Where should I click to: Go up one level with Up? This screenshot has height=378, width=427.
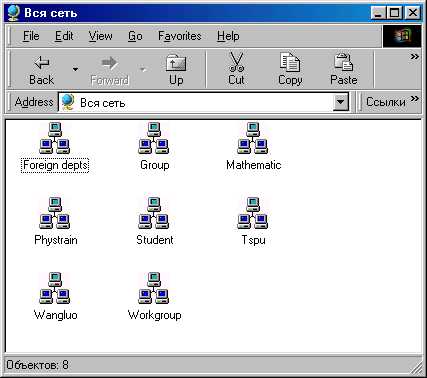coord(176,70)
